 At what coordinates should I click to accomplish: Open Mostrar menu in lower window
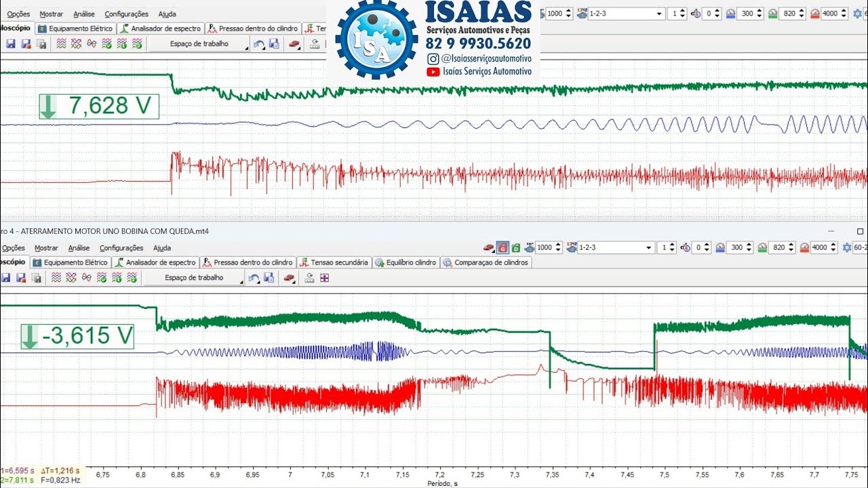point(46,248)
